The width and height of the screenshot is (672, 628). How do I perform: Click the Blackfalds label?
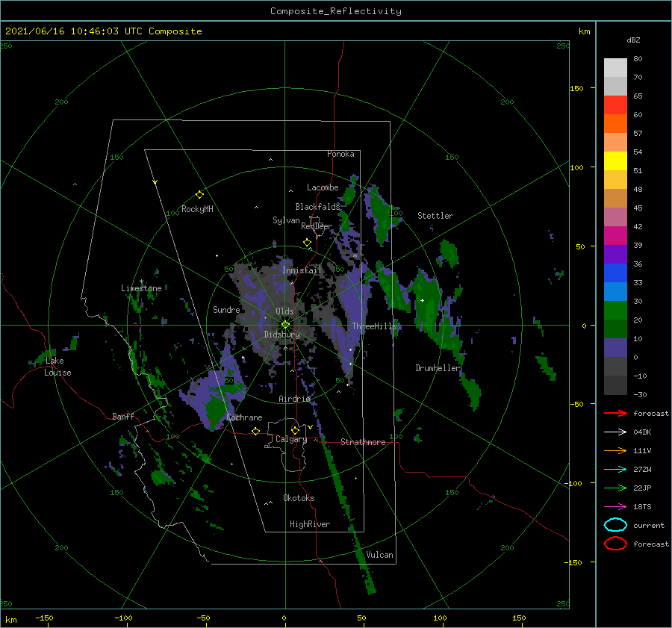[x=317, y=207]
